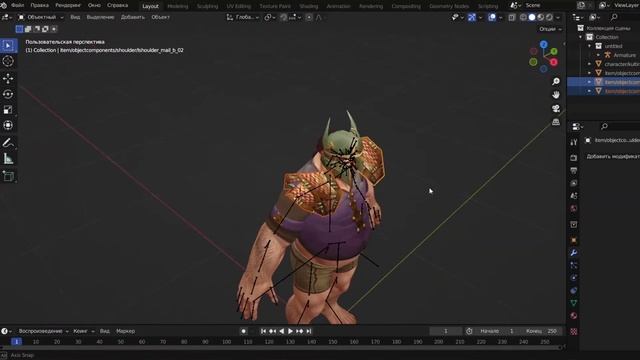Open the Воспроизведение playback dropdown
Image resolution: width=640 pixels, height=360 pixels.
[x=43, y=331]
